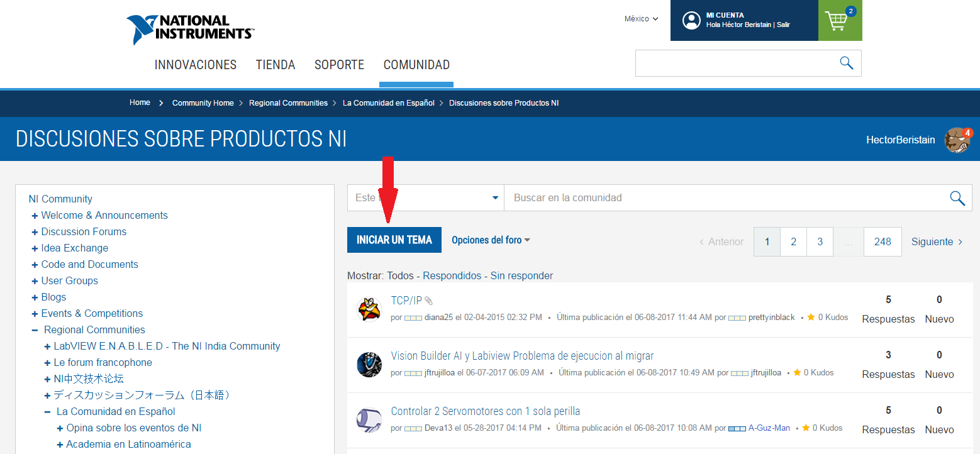Open the Japanese ディスカッションフォーラム
Image resolution: width=980 pixels, height=454 pixels.
tap(142, 396)
